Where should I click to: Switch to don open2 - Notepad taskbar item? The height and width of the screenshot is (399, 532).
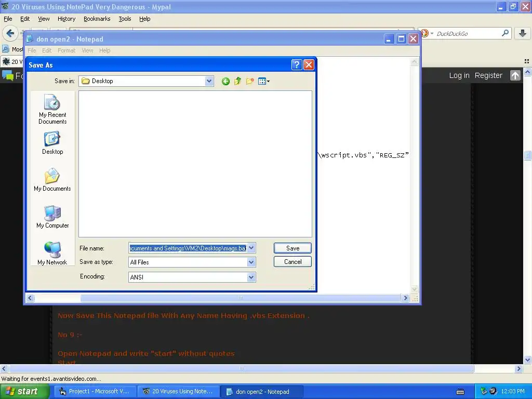[261, 392]
